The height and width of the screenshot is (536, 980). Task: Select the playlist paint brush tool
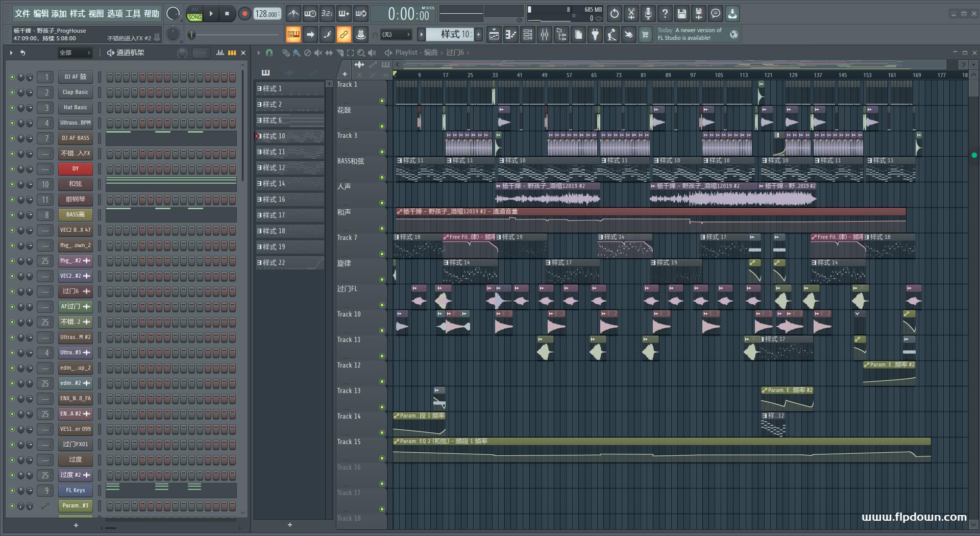pyautogui.click(x=297, y=53)
